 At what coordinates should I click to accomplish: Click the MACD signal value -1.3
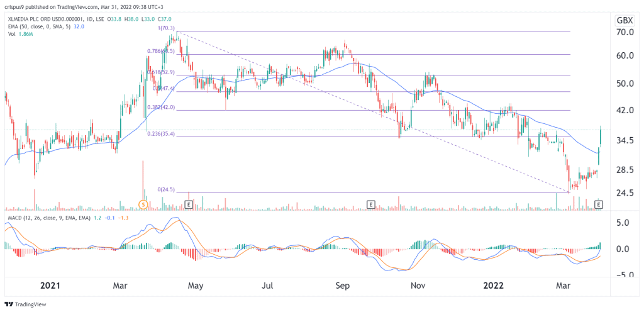124,218
